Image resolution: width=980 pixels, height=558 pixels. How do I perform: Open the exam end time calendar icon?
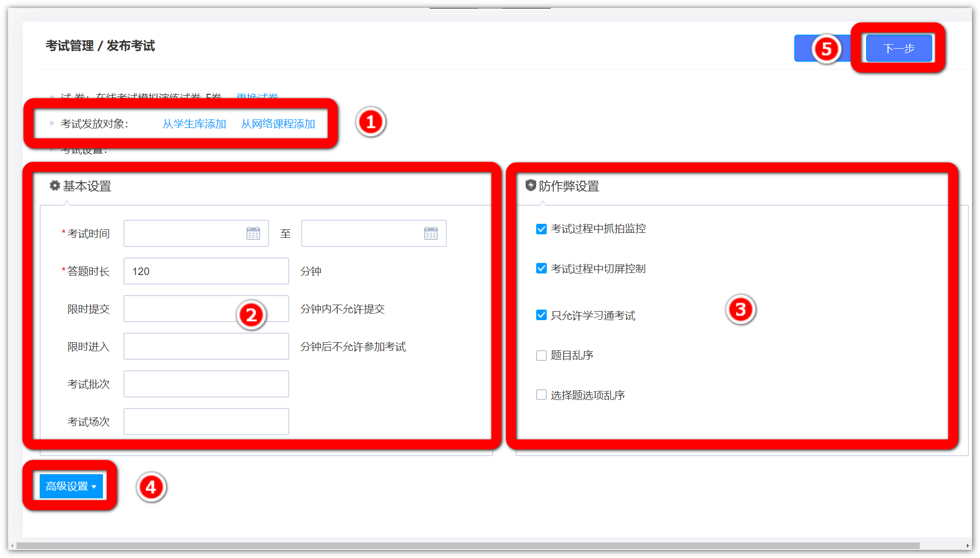click(431, 233)
